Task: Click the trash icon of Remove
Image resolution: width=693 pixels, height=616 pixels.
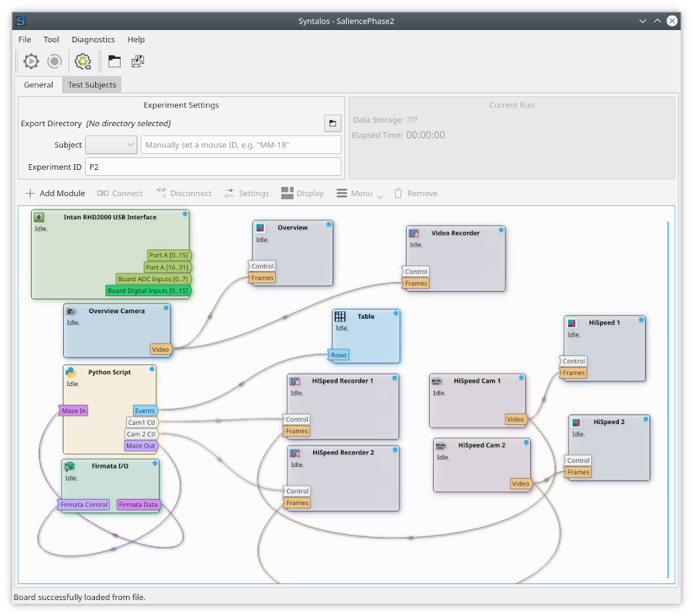Action: (x=398, y=193)
